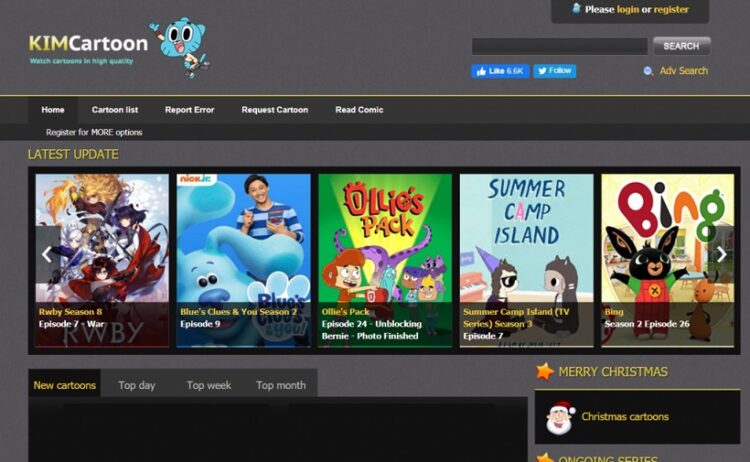Image resolution: width=750 pixels, height=462 pixels.
Task: Open the Rwby Season 8 thumbnail
Action: [x=102, y=260]
